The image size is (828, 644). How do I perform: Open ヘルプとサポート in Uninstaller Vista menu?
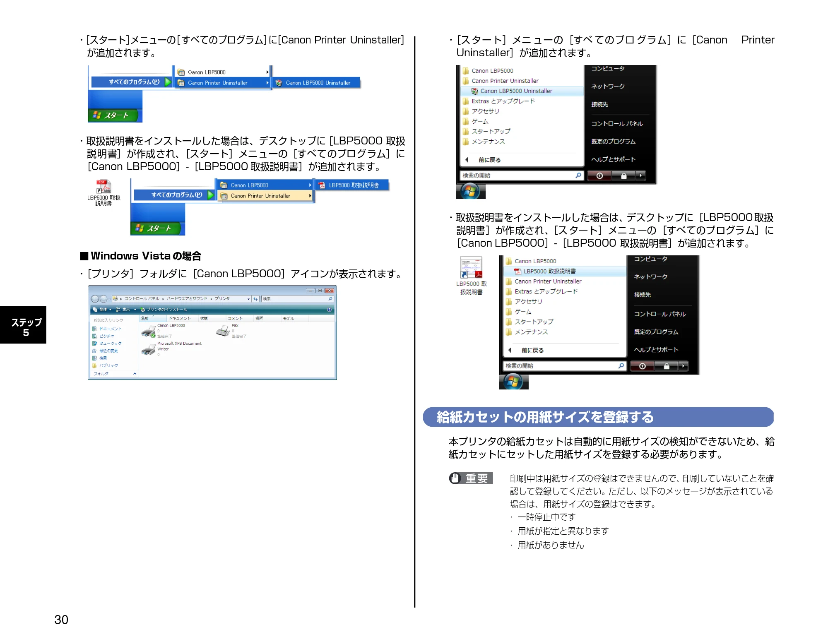pos(613,159)
